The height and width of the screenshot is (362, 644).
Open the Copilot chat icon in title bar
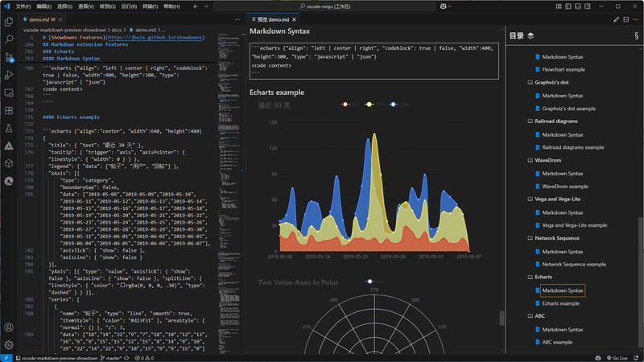tap(443, 6)
